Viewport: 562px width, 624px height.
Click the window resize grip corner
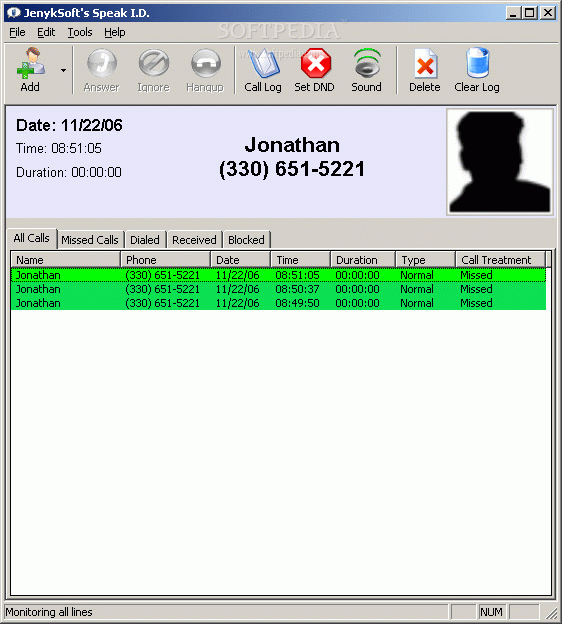click(x=552, y=614)
